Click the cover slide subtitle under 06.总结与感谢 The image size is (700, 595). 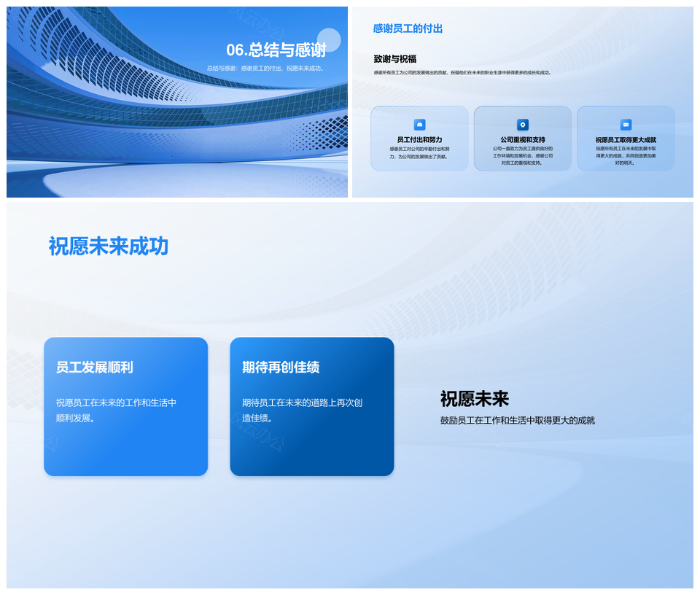265,69
